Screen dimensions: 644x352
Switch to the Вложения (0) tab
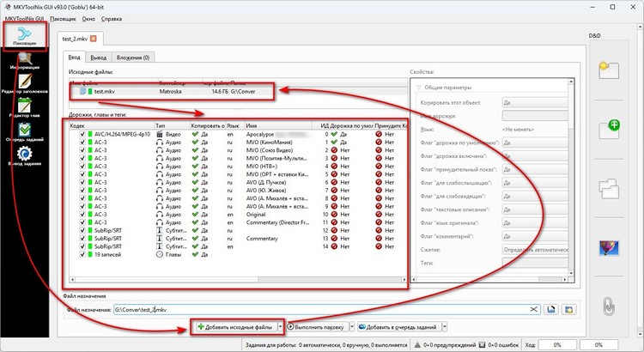(x=132, y=58)
